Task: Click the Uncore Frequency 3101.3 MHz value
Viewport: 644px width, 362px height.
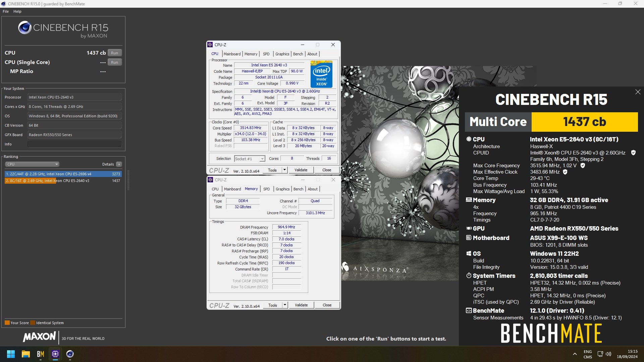Action: (315, 213)
